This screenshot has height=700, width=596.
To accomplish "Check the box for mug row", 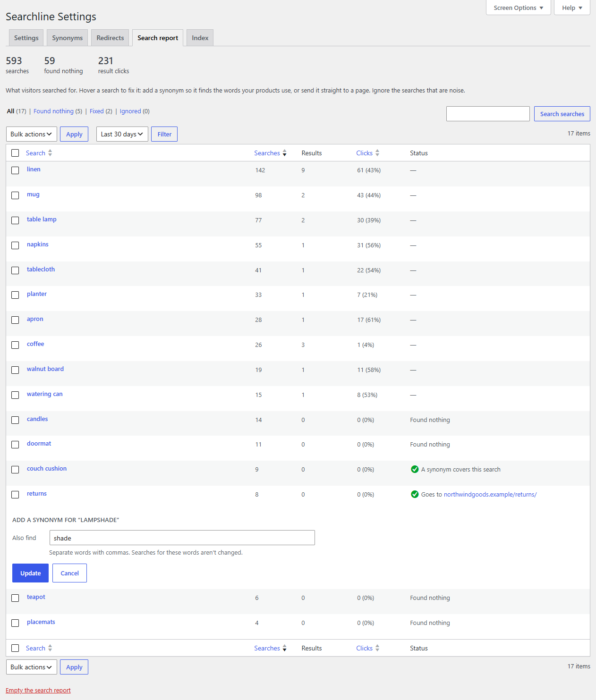I will click(15, 195).
